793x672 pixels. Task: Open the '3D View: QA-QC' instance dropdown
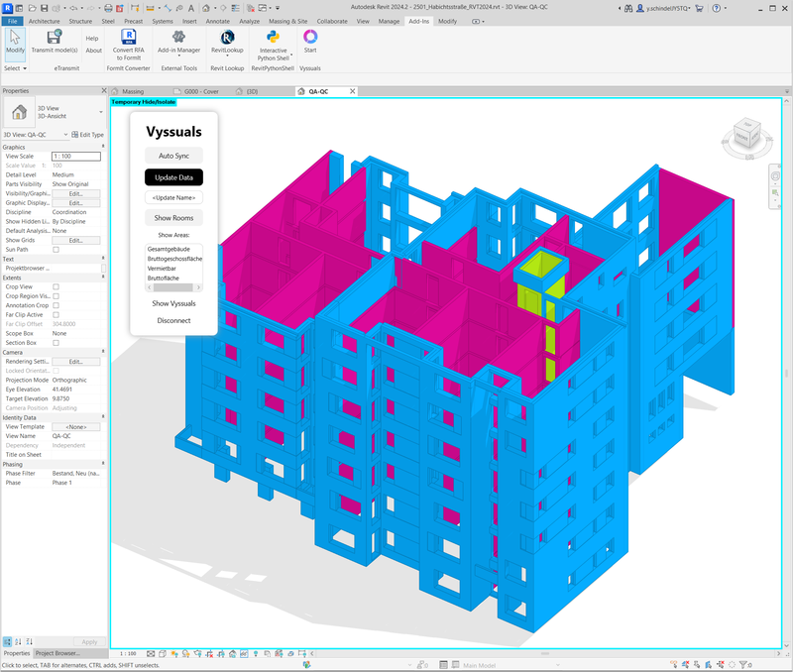65,135
